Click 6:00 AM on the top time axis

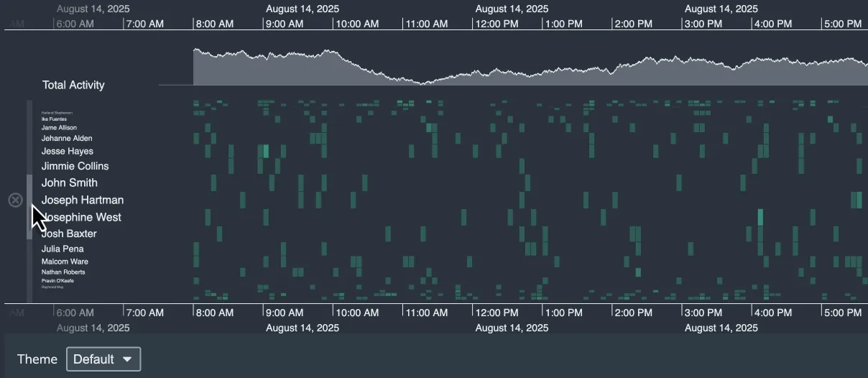(75, 24)
